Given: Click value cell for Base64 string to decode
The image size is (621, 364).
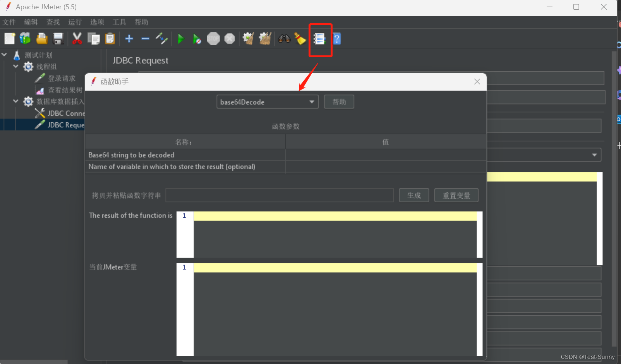Looking at the screenshot, I should tap(386, 155).
